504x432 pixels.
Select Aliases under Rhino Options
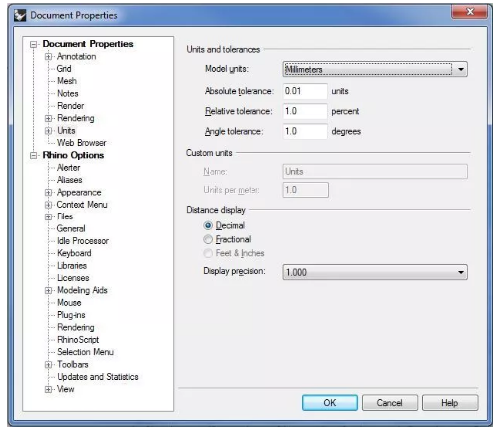69,180
